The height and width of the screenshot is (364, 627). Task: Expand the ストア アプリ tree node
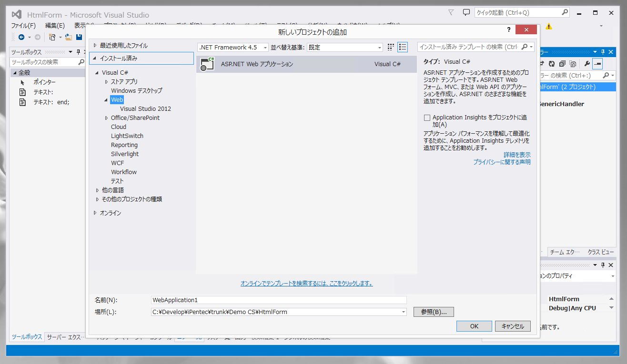point(106,82)
